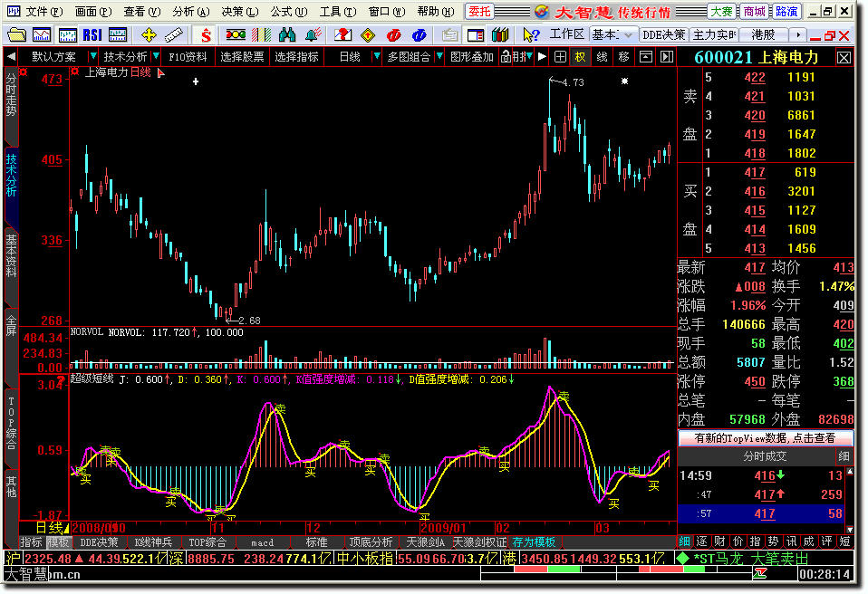Viewport: 868px width, 594px height.
Task: Toggle the 移 move mode
Action: [624, 57]
